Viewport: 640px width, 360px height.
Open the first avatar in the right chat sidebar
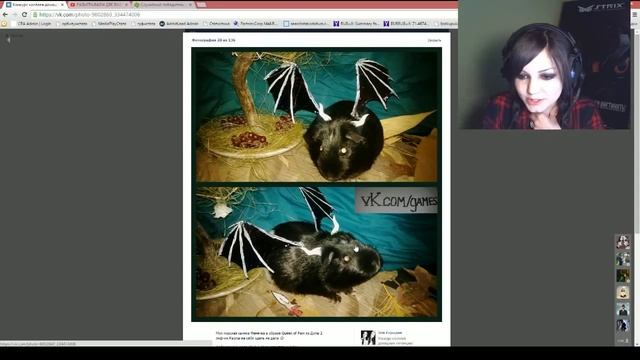click(x=623, y=242)
